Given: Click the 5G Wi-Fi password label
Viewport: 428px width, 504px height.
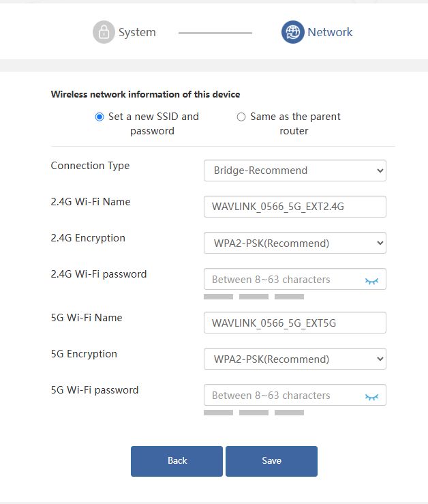Looking at the screenshot, I should coord(95,390).
